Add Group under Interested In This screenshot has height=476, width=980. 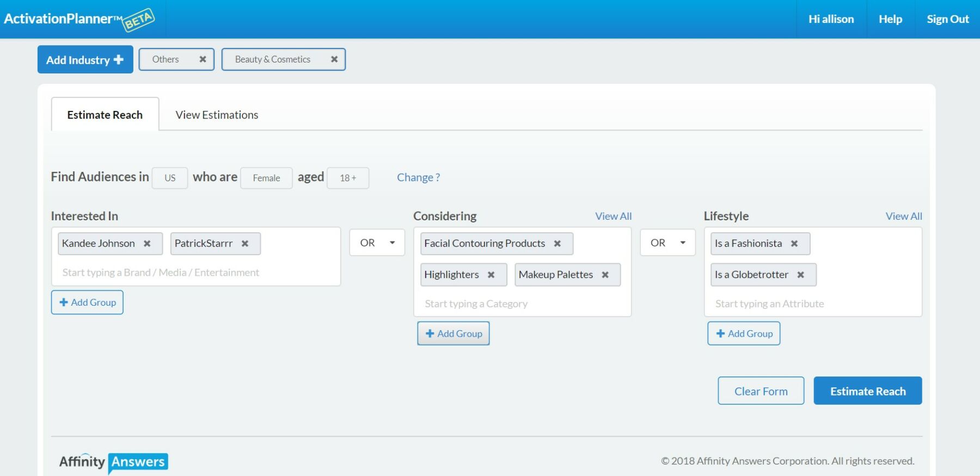[87, 302]
